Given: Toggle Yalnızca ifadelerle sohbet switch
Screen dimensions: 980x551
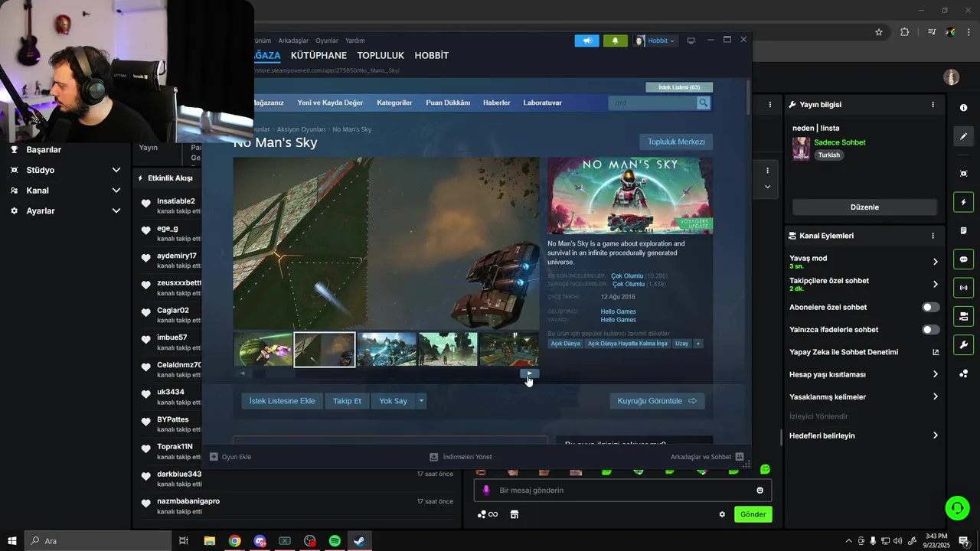Looking at the screenshot, I should pyautogui.click(x=930, y=330).
